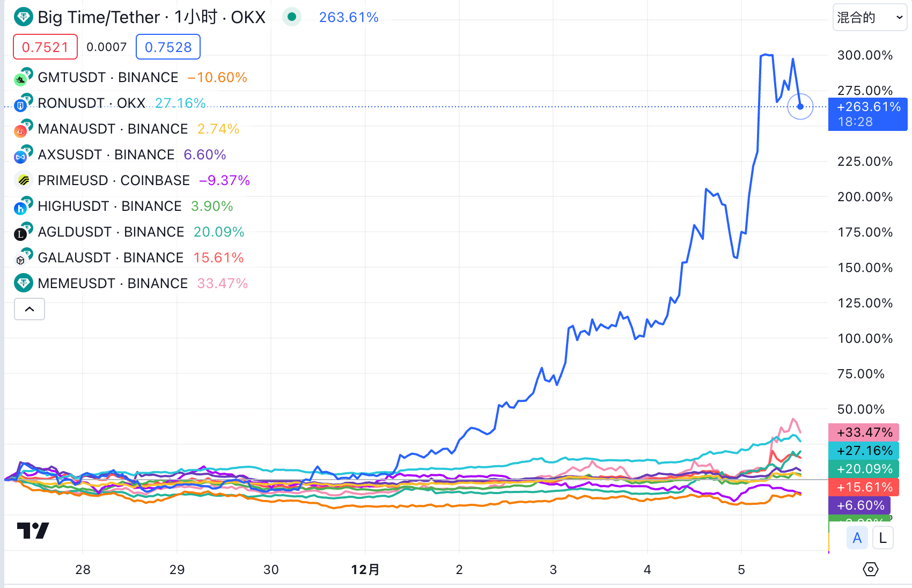Click the RONUSDT symbol icon

pos(23,104)
